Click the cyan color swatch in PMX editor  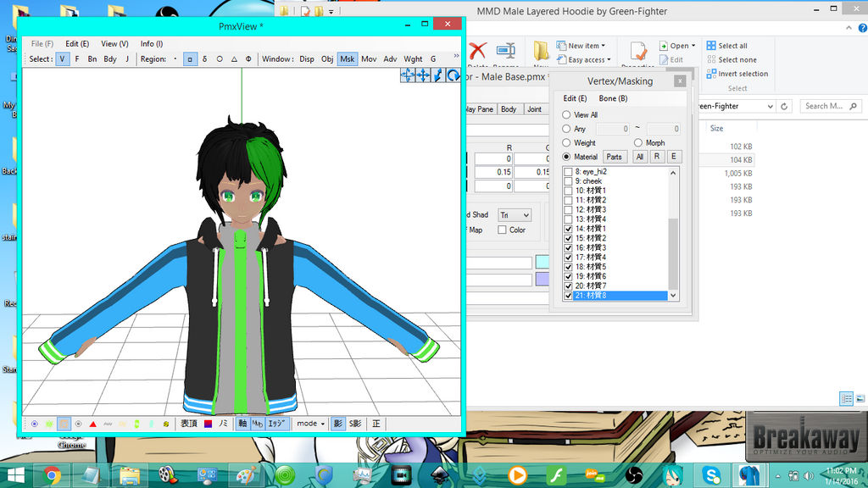[x=542, y=263]
